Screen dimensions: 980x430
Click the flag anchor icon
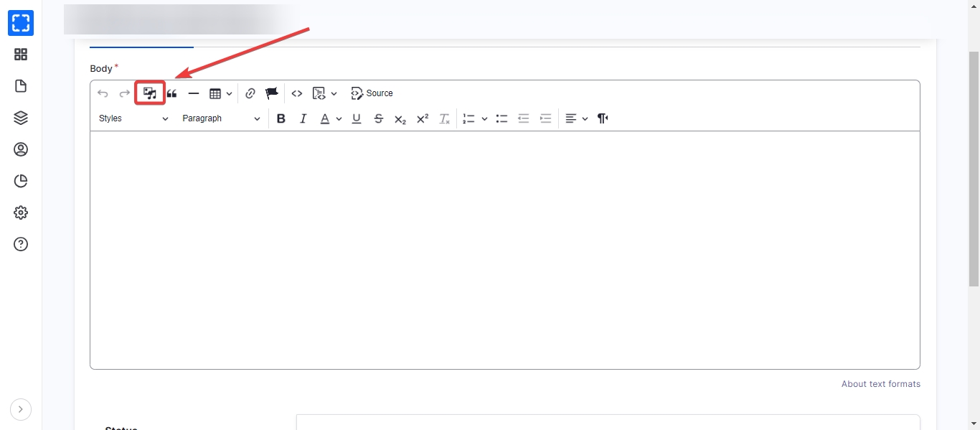pos(272,93)
